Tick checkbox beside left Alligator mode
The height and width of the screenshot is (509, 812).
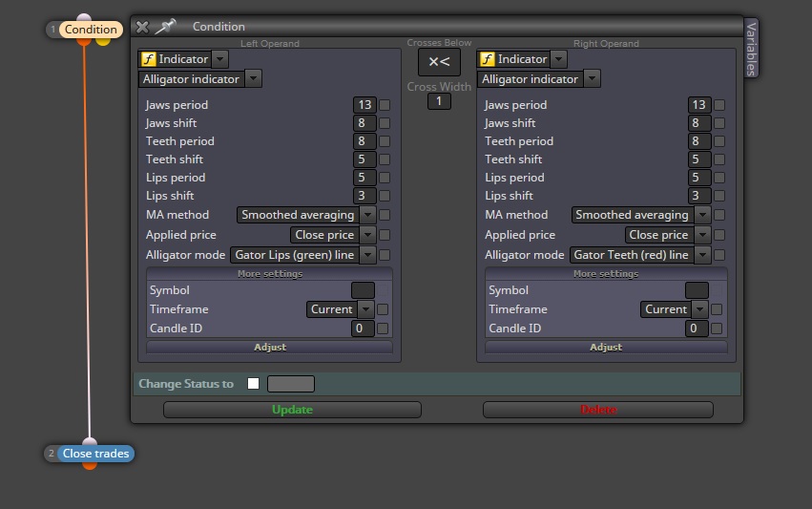385,255
